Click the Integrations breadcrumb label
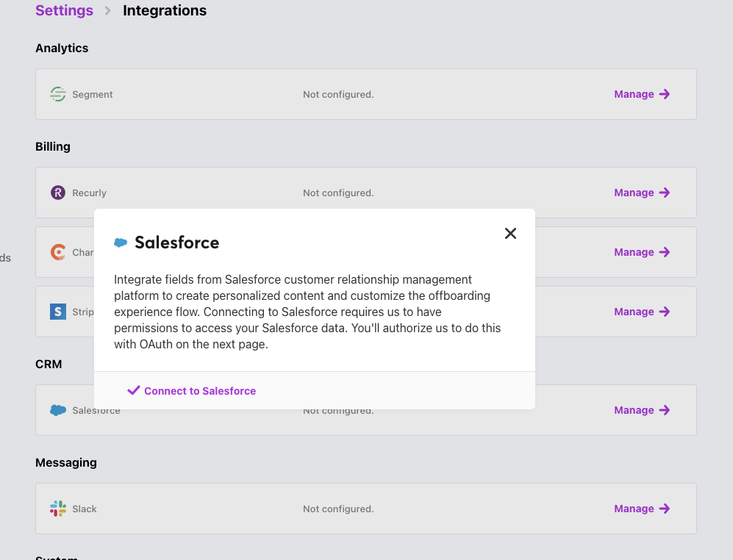The image size is (733, 560). pos(164,10)
